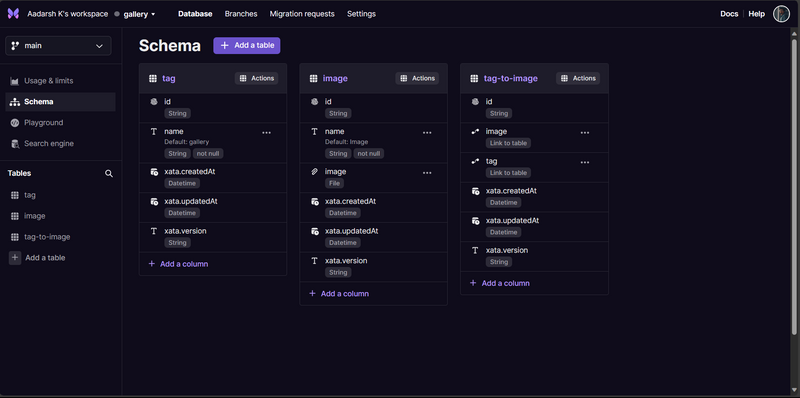Open options for tag-to-image's tag link column
The height and width of the screenshot is (398, 800).
(585, 162)
